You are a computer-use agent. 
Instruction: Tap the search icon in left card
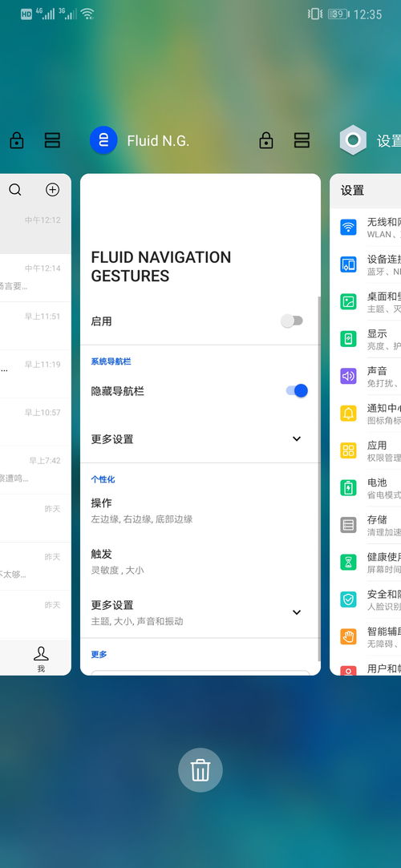click(x=15, y=190)
